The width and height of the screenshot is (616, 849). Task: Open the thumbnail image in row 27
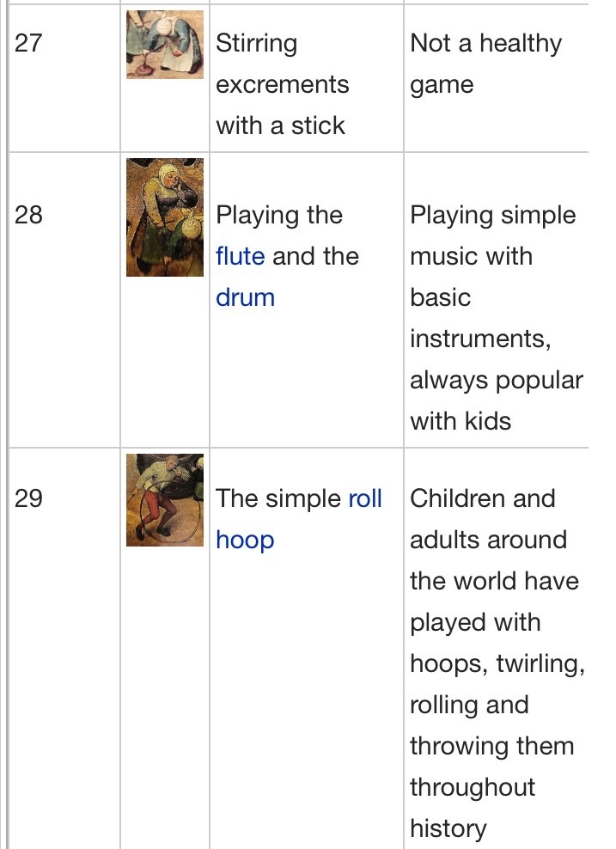[165, 45]
